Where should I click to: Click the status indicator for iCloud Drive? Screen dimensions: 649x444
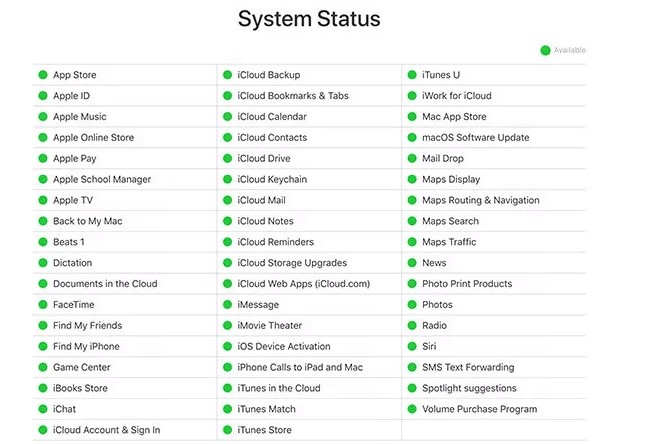(x=228, y=159)
